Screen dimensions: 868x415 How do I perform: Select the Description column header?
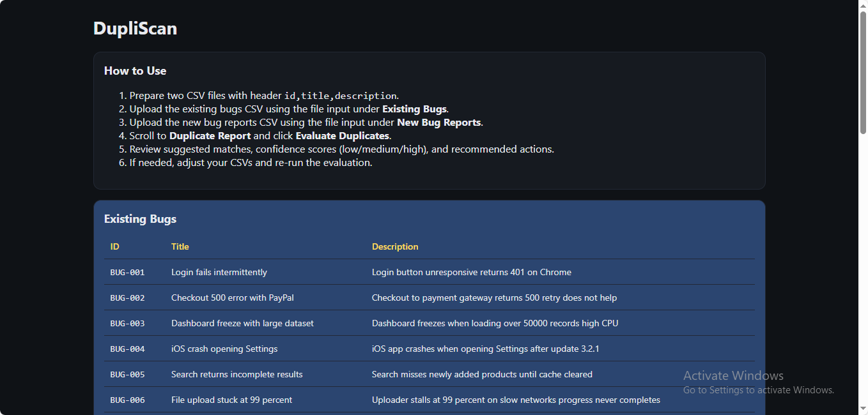[395, 246]
